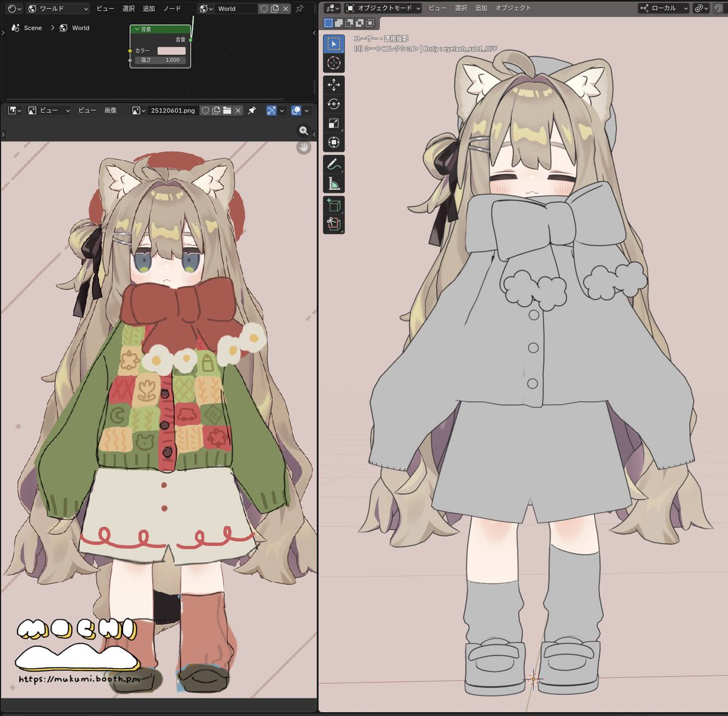
Task: Click the カラー color swatch on 背景 node
Action: click(x=172, y=51)
